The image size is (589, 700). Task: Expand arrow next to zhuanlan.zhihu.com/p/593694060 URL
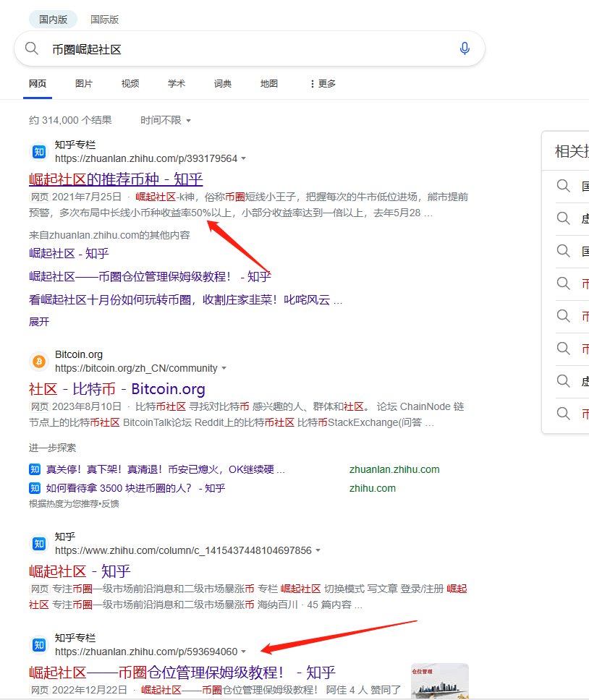coord(243,652)
